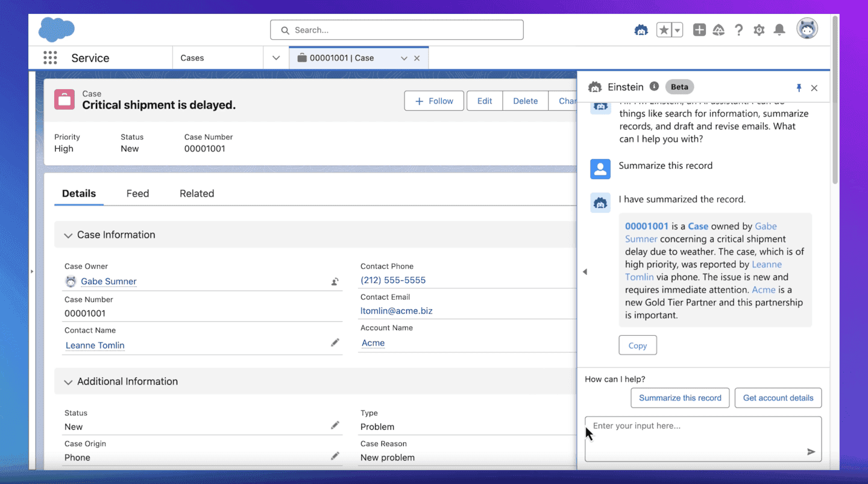Collapse Einstein panel side arrow

585,272
